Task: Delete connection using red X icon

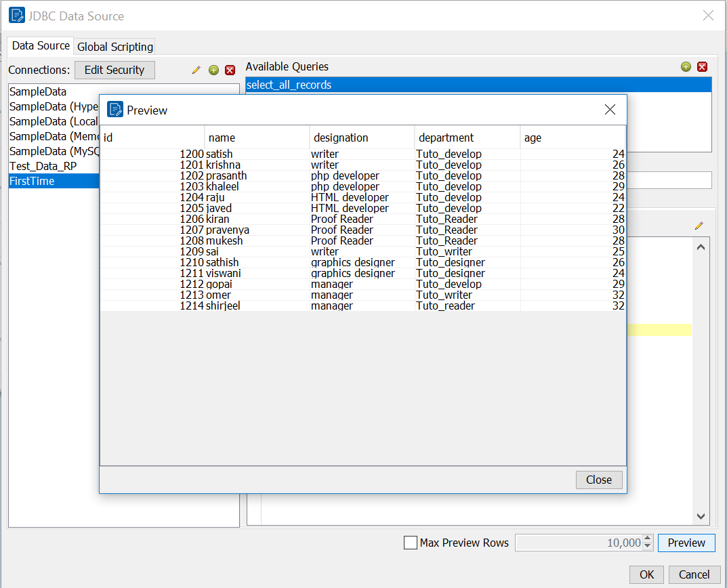Action: tap(230, 70)
